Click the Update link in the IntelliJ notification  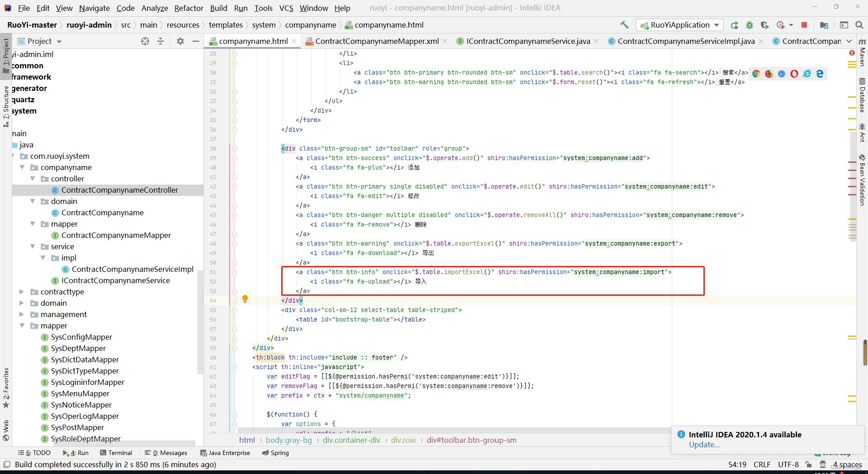tap(704, 445)
